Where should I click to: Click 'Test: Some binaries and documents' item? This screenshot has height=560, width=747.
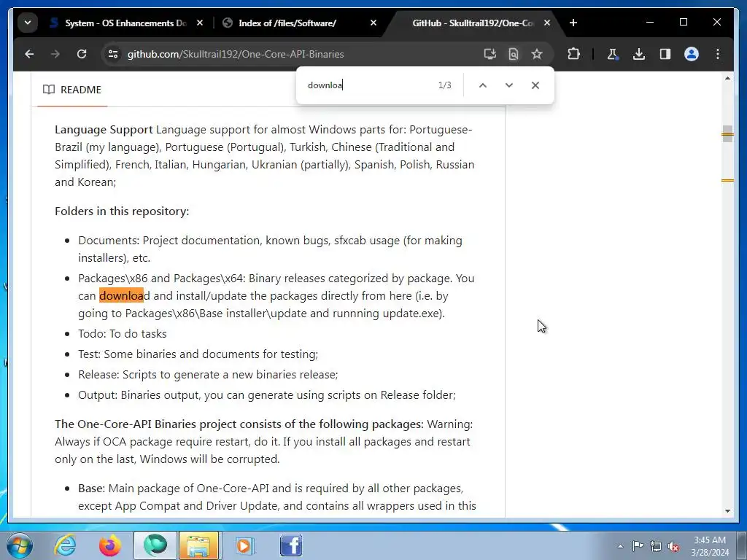point(198,354)
